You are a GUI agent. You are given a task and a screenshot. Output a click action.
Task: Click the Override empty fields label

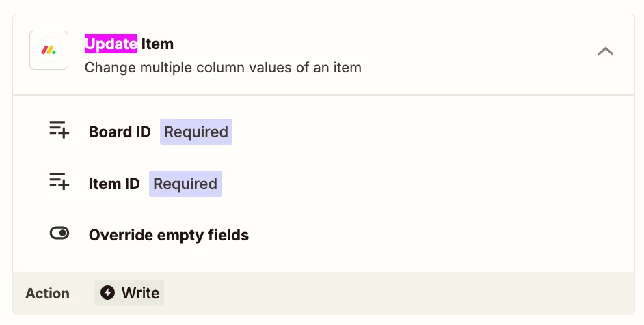[169, 235]
